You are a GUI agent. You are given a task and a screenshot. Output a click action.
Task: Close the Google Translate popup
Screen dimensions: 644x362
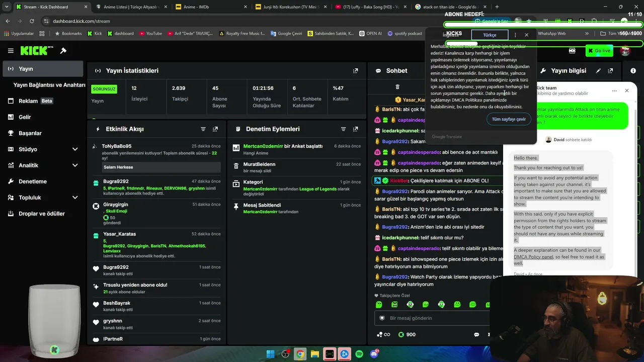click(527, 35)
